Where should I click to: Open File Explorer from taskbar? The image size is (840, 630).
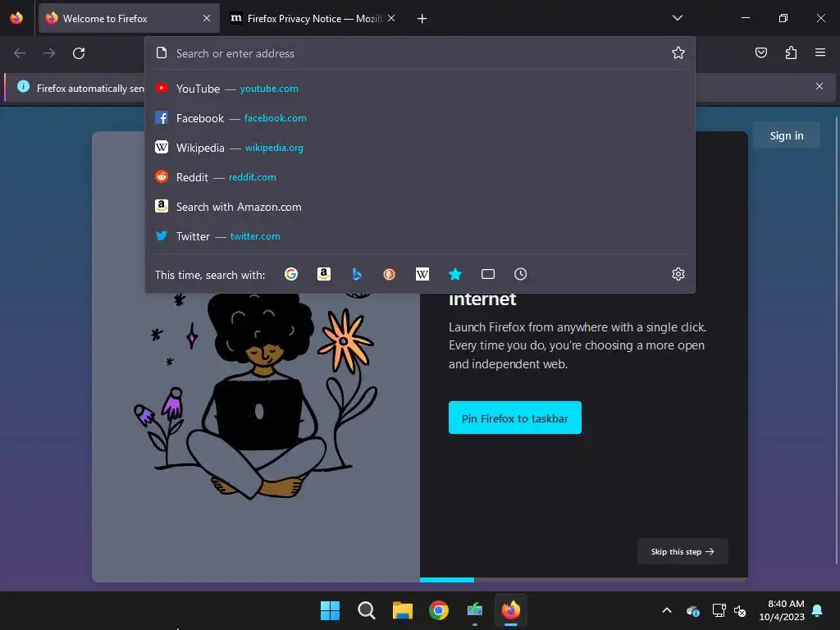402,610
